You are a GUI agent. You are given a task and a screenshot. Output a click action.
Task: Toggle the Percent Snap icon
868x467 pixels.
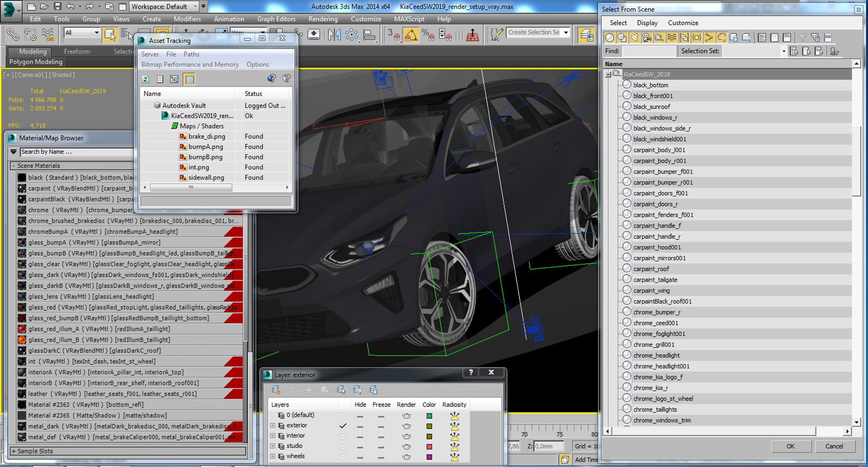click(x=428, y=35)
